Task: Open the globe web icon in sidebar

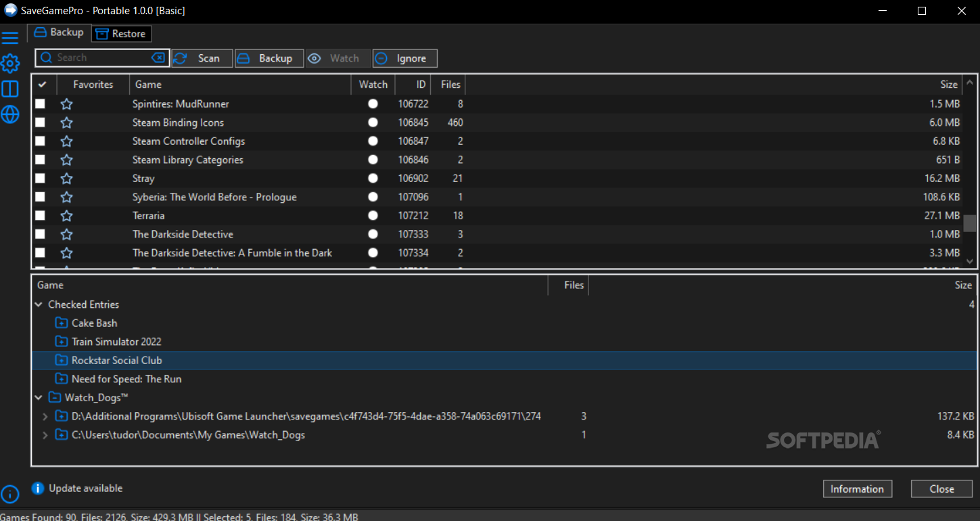Action: 9,114
